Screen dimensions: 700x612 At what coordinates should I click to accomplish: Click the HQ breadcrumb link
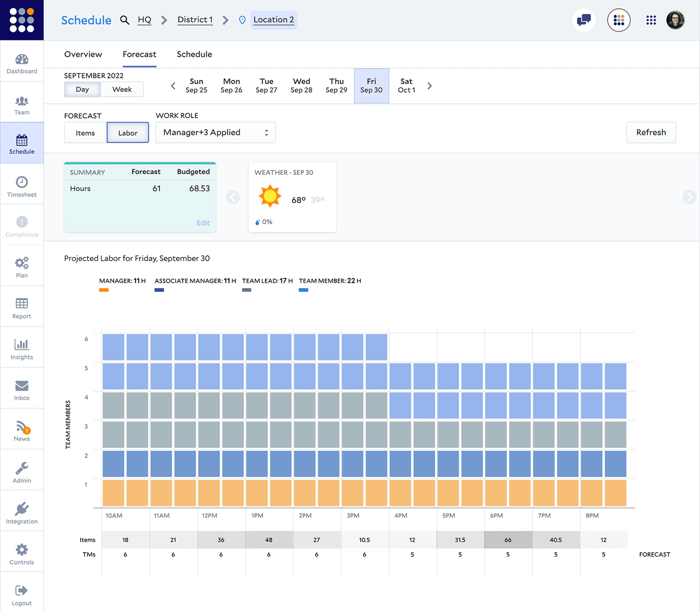(x=144, y=20)
